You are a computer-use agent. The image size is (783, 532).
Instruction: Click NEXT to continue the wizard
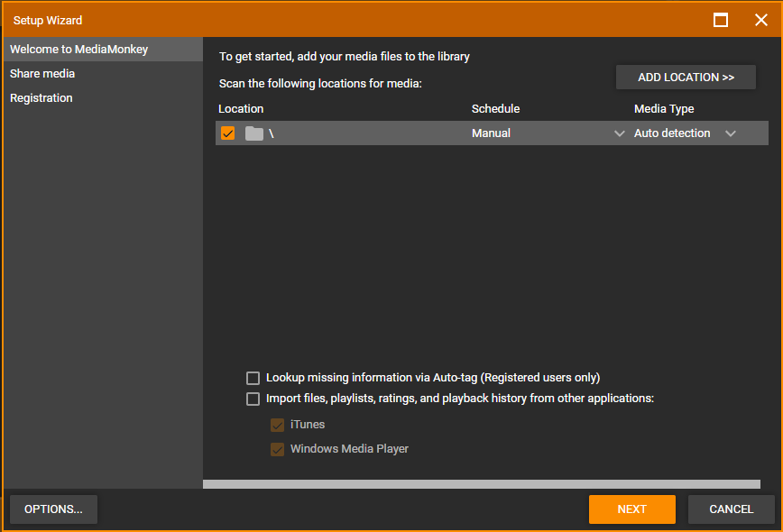coord(631,509)
